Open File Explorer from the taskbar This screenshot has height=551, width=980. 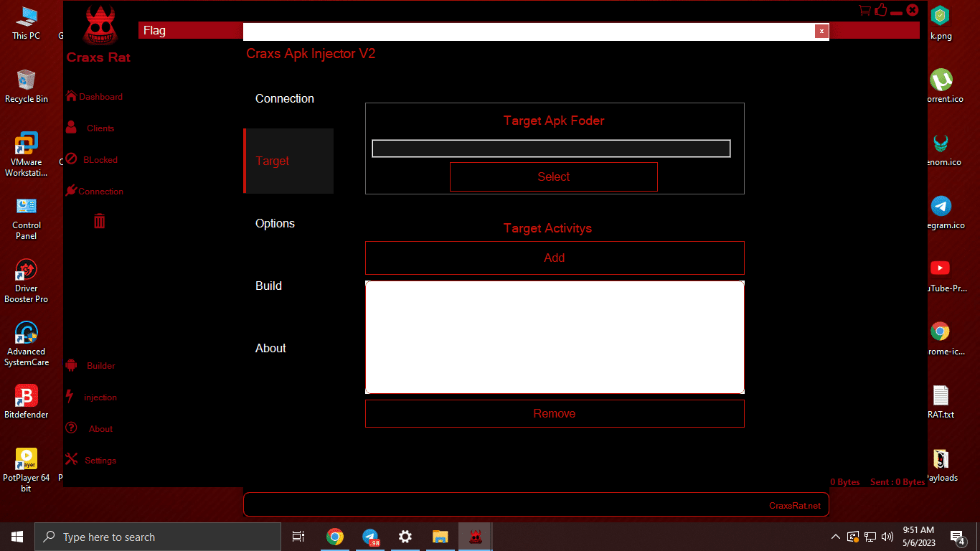click(x=440, y=537)
